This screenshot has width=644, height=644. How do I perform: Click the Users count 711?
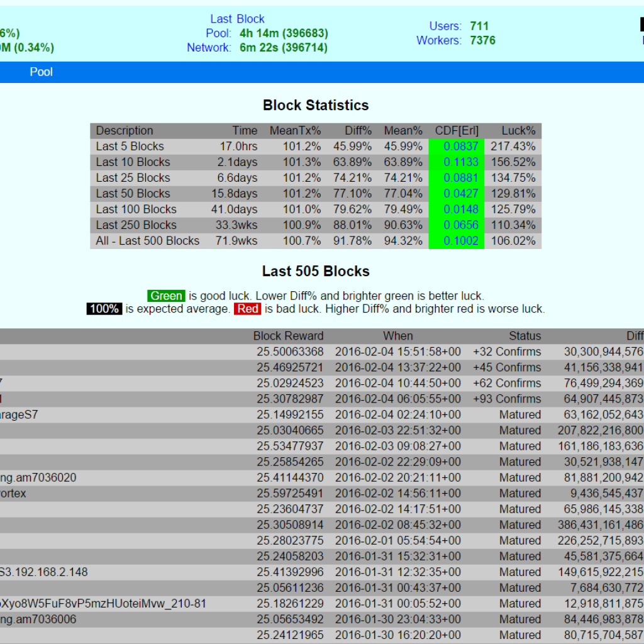(480, 26)
